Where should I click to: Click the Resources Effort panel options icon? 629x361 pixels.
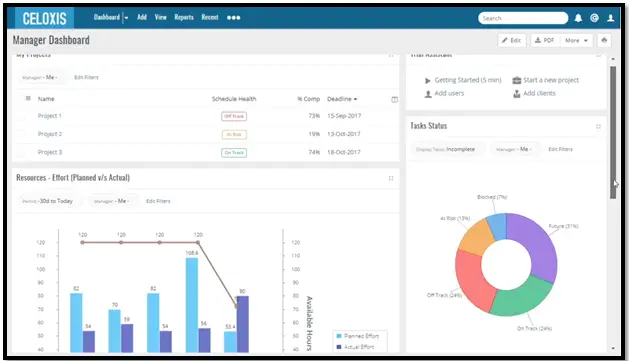[x=391, y=178]
